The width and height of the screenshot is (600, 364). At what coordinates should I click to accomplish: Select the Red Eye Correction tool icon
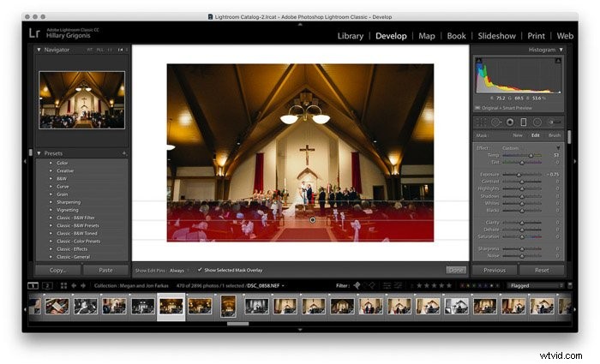510,122
